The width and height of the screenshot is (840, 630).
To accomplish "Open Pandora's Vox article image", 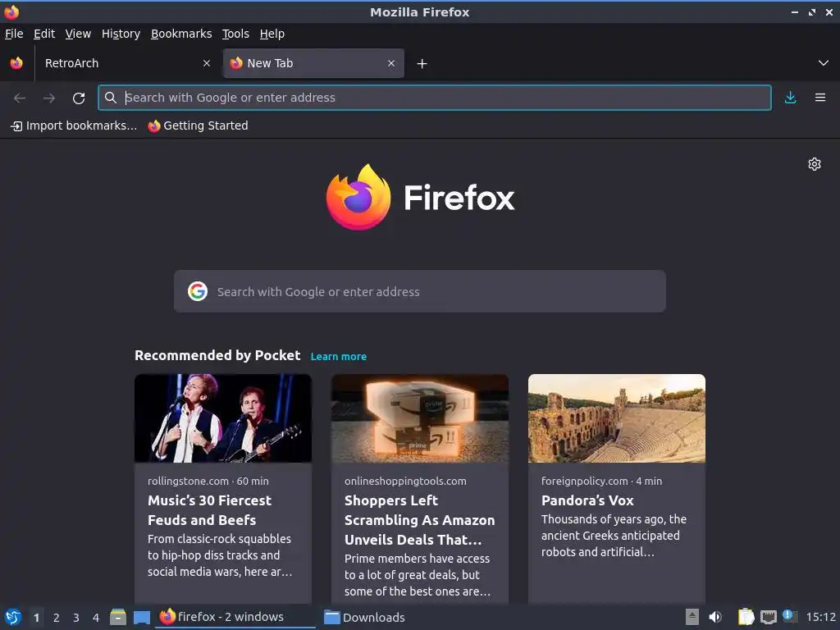I will tap(617, 418).
